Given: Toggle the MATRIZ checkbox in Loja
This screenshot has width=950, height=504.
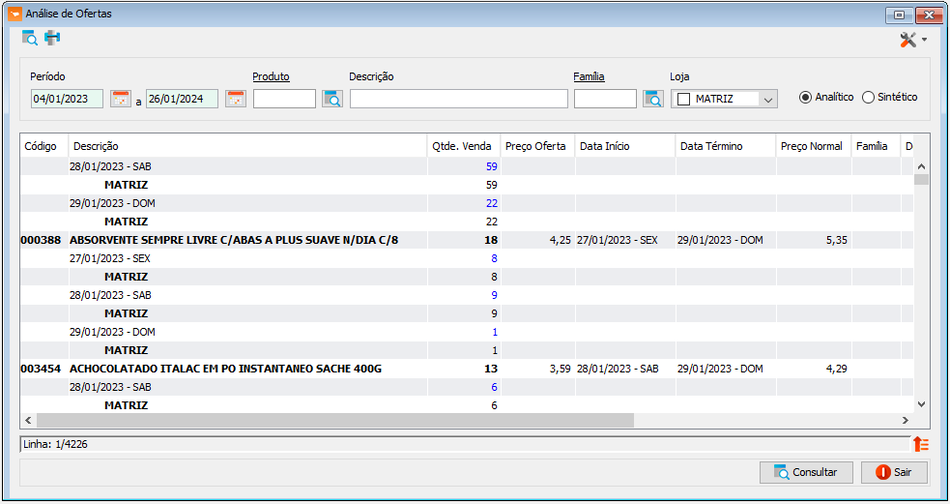Looking at the screenshot, I should tap(684, 99).
